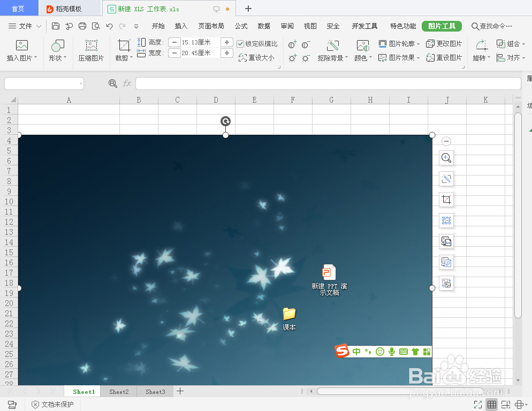Screen dimensions: 532x411
Task: Open the Data (数据) tab
Action: pos(264,26)
